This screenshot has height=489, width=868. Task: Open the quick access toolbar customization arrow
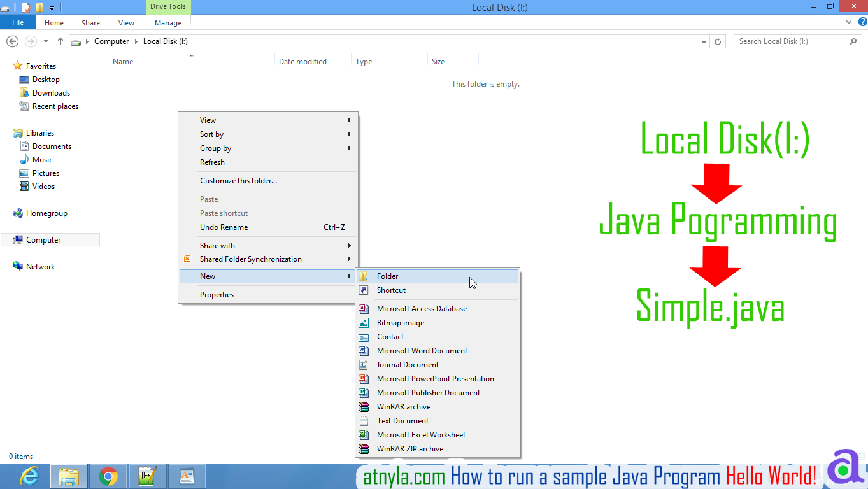click(x=52, y=7)
